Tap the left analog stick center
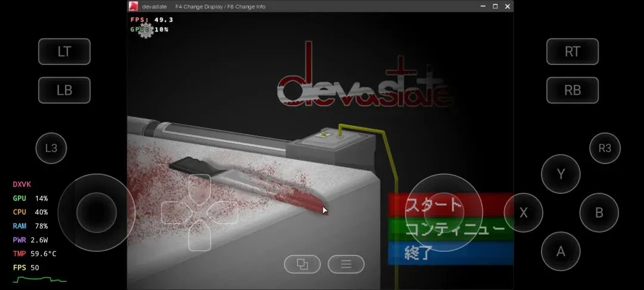The height and width of the screenshot is (290, 644). (97, 213)
